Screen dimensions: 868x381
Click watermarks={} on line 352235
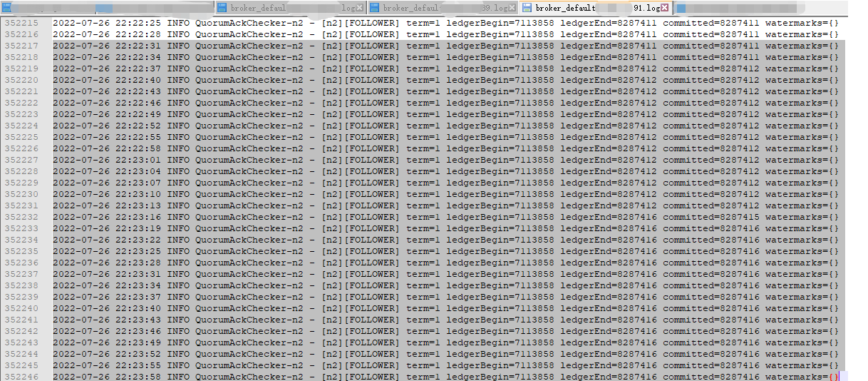[802, 251]
